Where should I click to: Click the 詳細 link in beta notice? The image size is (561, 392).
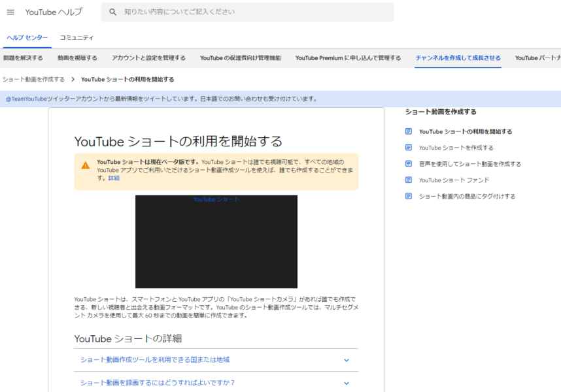click(114, 178)
